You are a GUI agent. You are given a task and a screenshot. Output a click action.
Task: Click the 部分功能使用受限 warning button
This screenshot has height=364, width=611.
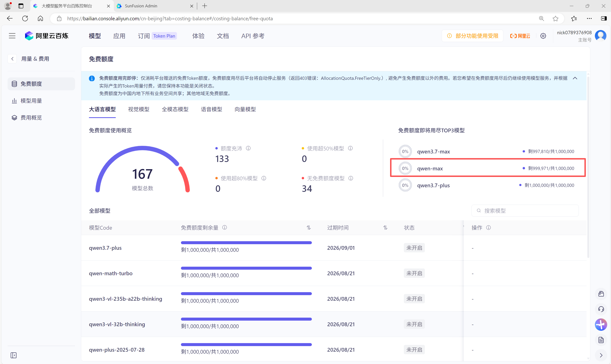(x=472, y=36)
